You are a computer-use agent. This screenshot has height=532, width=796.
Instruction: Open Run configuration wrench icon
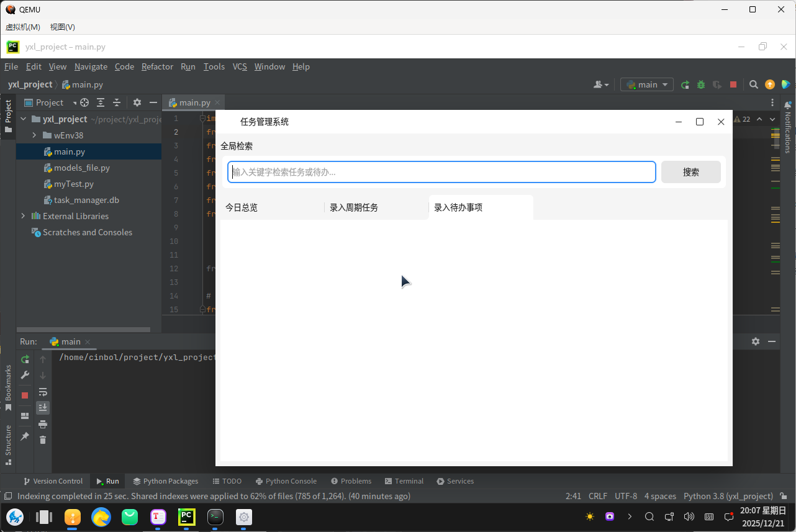point(25,376)
